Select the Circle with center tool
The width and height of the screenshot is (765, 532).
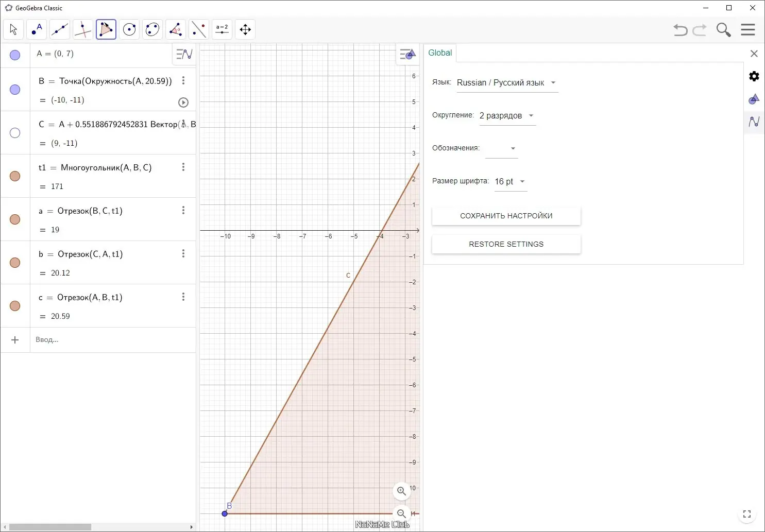point(129,29)
